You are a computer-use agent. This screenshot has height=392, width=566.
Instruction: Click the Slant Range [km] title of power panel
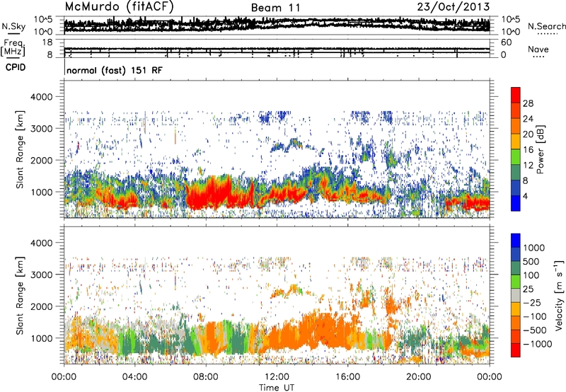[20, 149]
